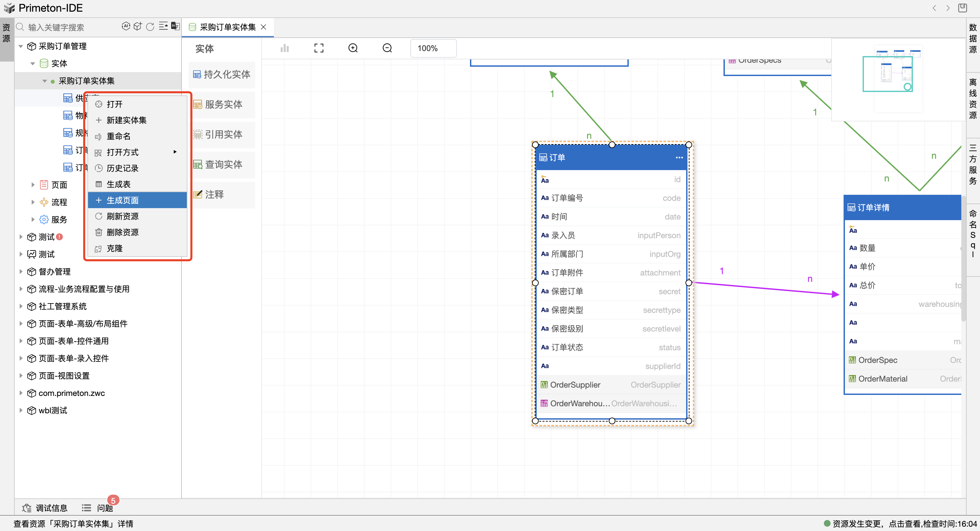Click the collapse-all tree icon

163,26
